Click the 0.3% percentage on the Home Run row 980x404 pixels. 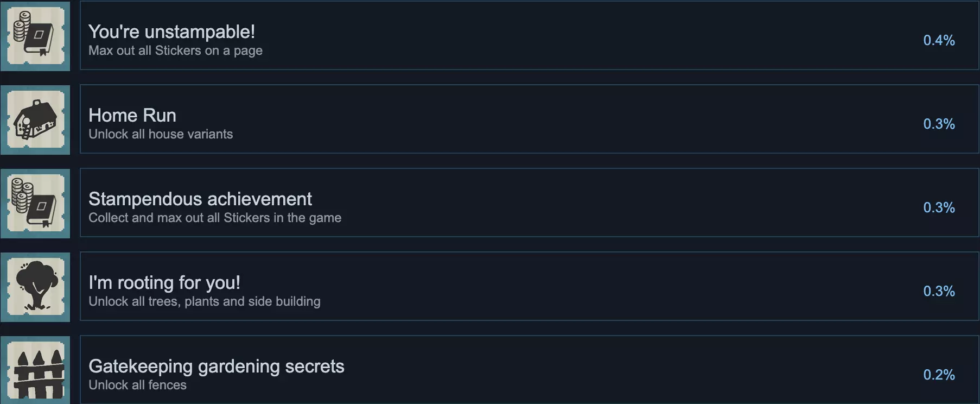point(939,124)
